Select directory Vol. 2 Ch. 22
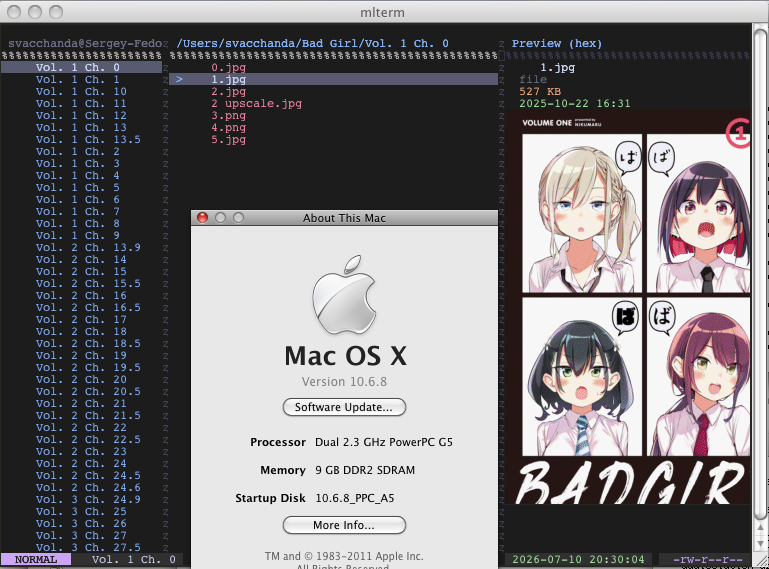The width and height of the screenshot is (769, 569). (x=81, y=428)
